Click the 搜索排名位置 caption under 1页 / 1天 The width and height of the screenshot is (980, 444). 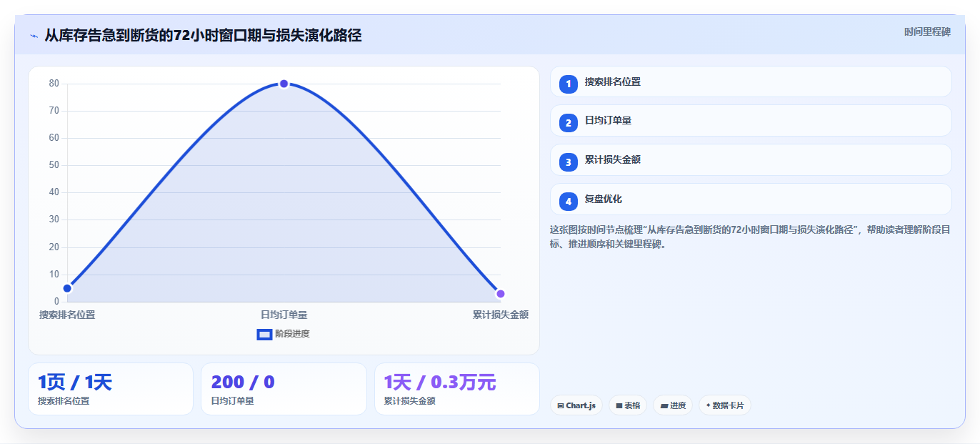(x=64, y=401)
